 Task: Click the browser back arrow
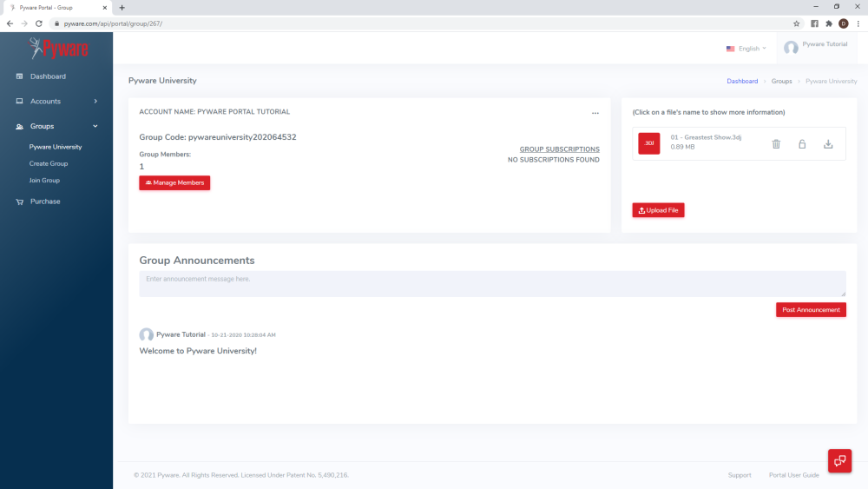10,23
